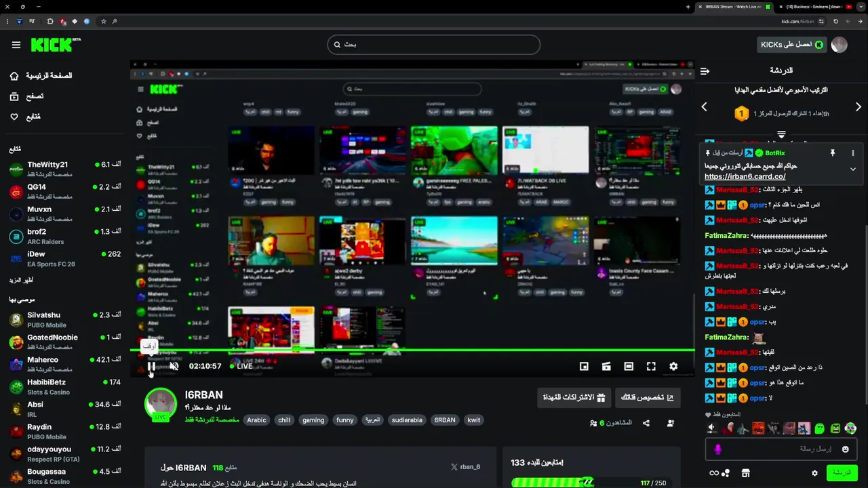Image resolution: width=868 pixels, height=488 pixels.
Task: Open Maherco recommended channel
Action: pos(65,364)
